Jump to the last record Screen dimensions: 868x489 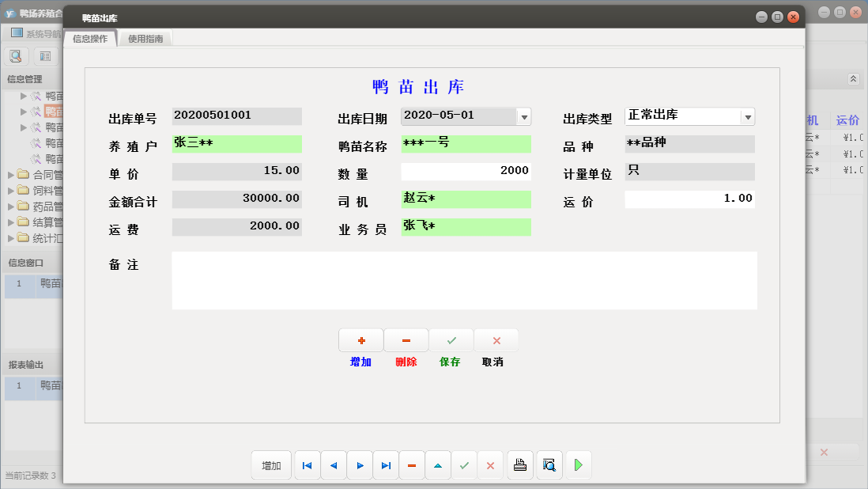(x=386, y=465)
